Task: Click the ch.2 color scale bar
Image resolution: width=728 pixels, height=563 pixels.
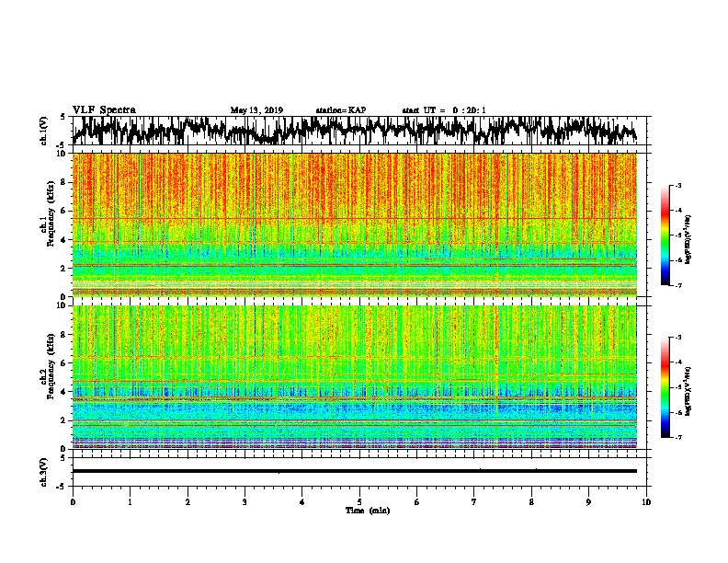Action: click(665, 387)
